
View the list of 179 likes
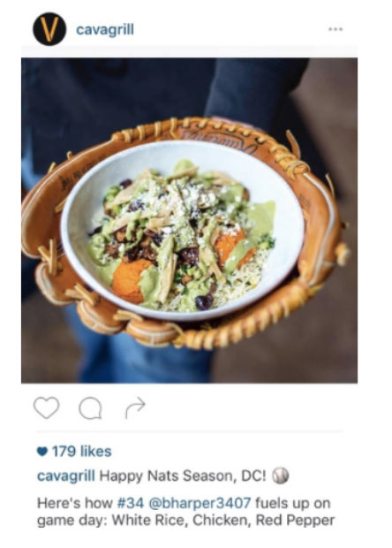(x=82, y=451)
